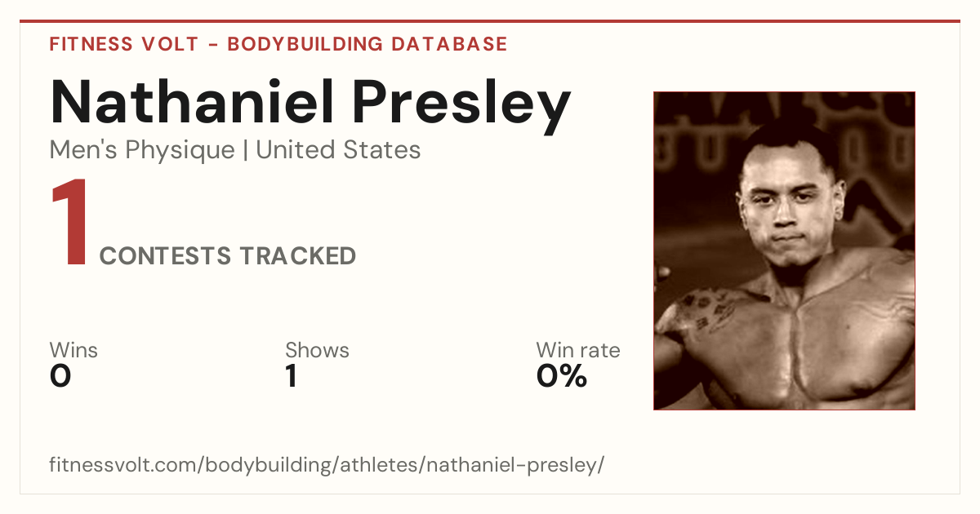Open the fitnessvolt.com athlete URL

pyautogui.click(x=327, y=466)
